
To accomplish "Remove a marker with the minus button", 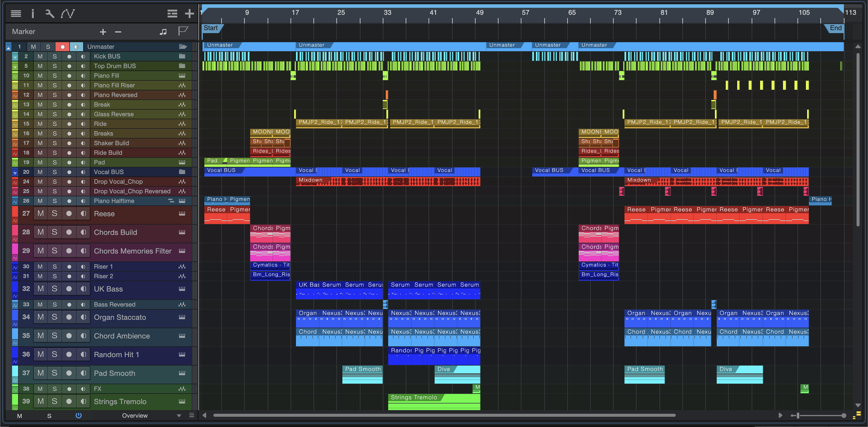I will tap(118, 32).
